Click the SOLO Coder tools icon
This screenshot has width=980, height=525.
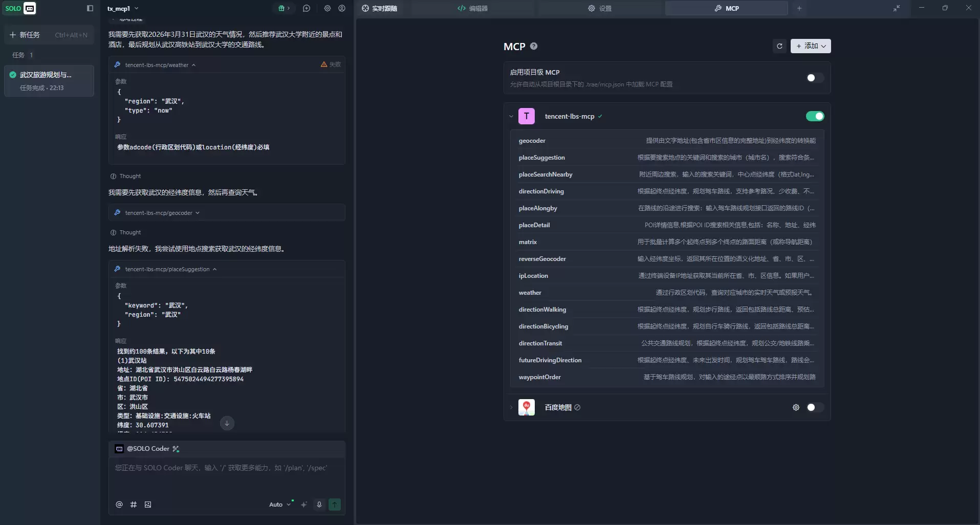pyautogui.click(x=176, y=449)
